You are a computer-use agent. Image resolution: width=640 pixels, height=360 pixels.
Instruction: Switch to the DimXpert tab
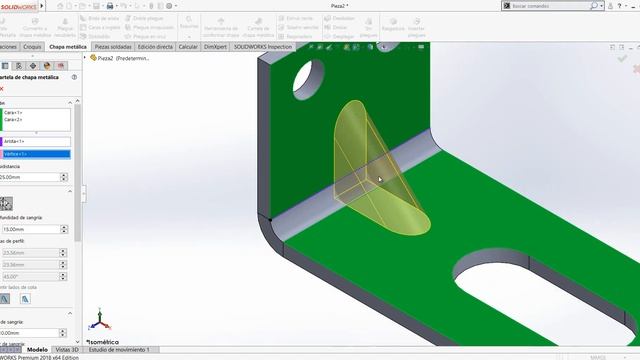click(x=215, y=47)
